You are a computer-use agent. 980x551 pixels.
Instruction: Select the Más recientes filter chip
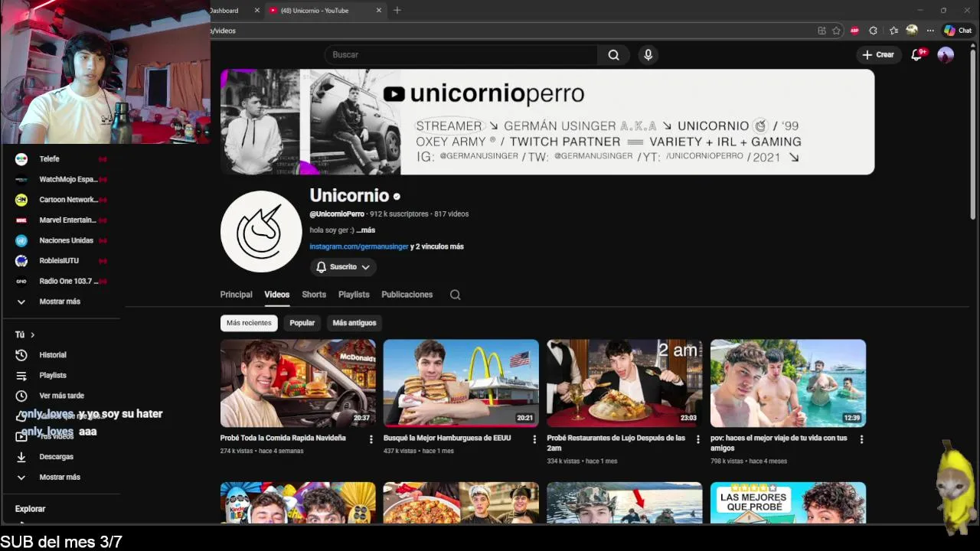pos(249,323)
